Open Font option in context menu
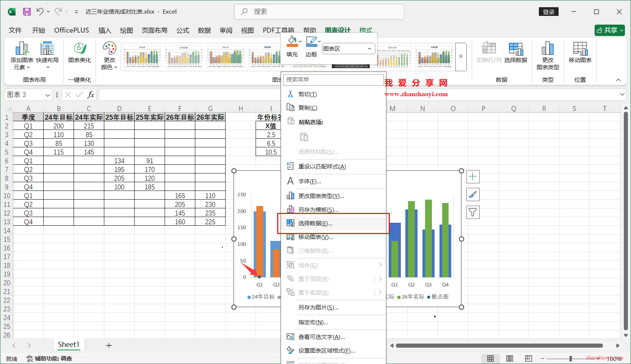Screen dimensions: 631x364 pyautogui.click(x=334, y=181)
